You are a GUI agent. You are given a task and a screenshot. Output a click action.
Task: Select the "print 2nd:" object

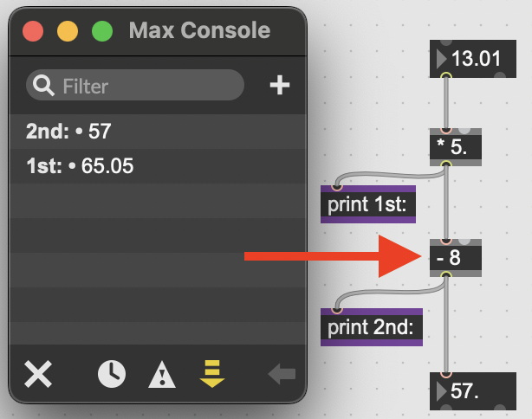[x=371, y=326]
